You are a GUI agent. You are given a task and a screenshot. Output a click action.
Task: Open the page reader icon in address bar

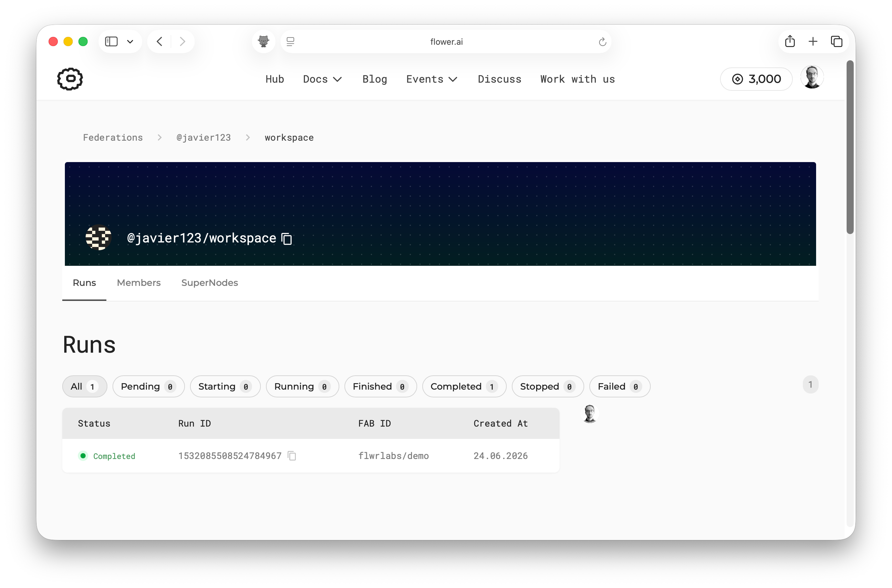click(x=290, y=41)
